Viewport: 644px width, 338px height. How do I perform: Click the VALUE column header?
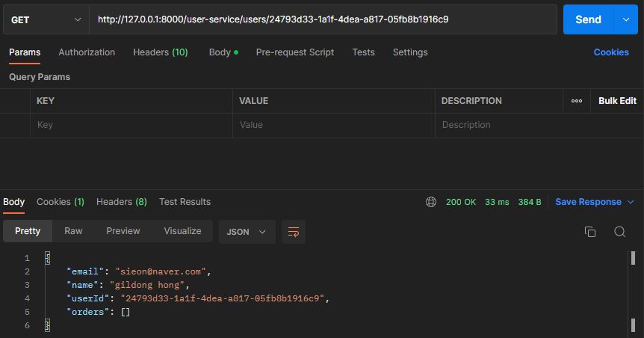coord(253,101)
